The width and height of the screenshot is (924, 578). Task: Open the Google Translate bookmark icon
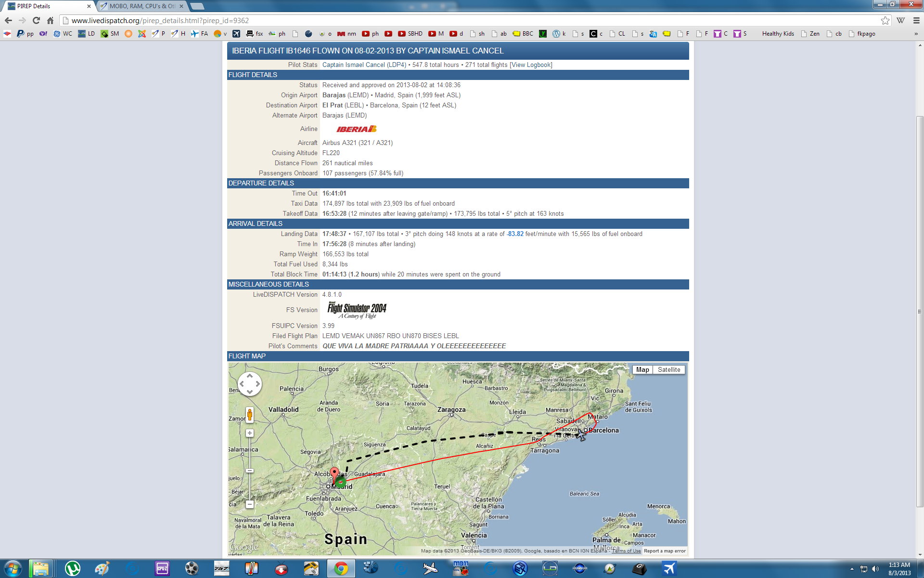pyautogui.click(x=653, y=34)
